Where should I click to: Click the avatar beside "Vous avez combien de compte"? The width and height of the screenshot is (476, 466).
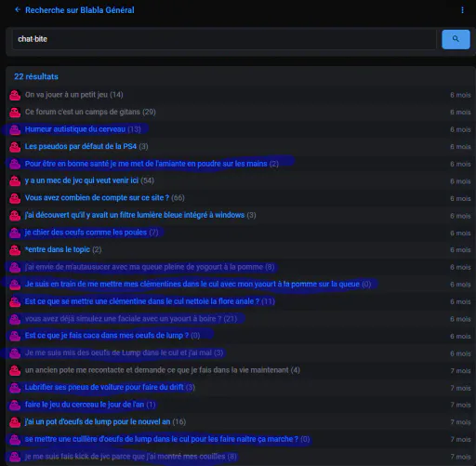(15, 198)
